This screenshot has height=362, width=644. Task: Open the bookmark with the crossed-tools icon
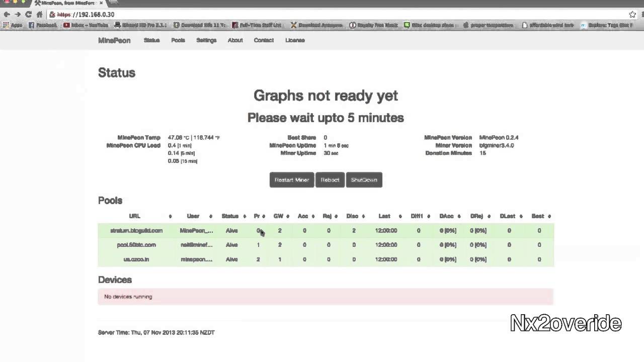pos(316,25)
